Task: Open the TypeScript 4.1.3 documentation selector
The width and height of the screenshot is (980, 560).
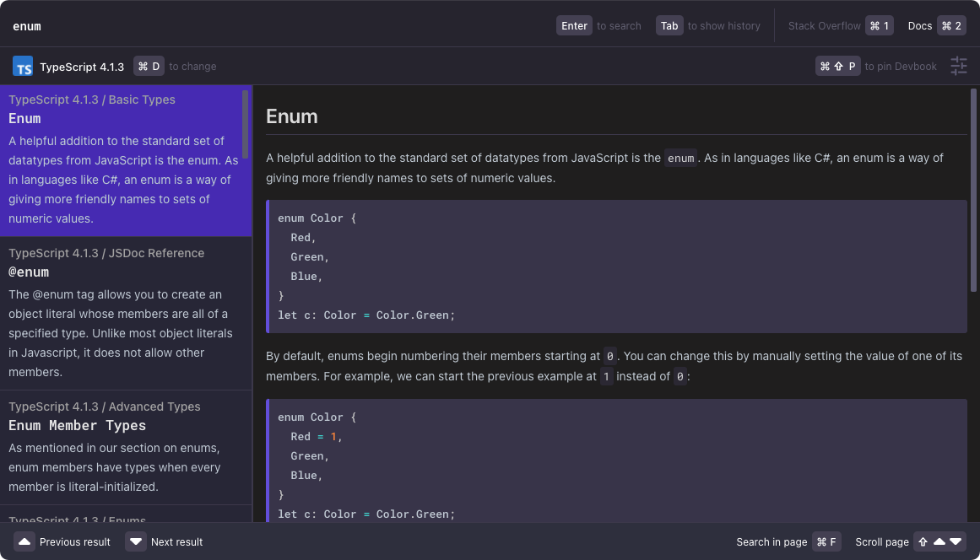Action: click(82, 67)
